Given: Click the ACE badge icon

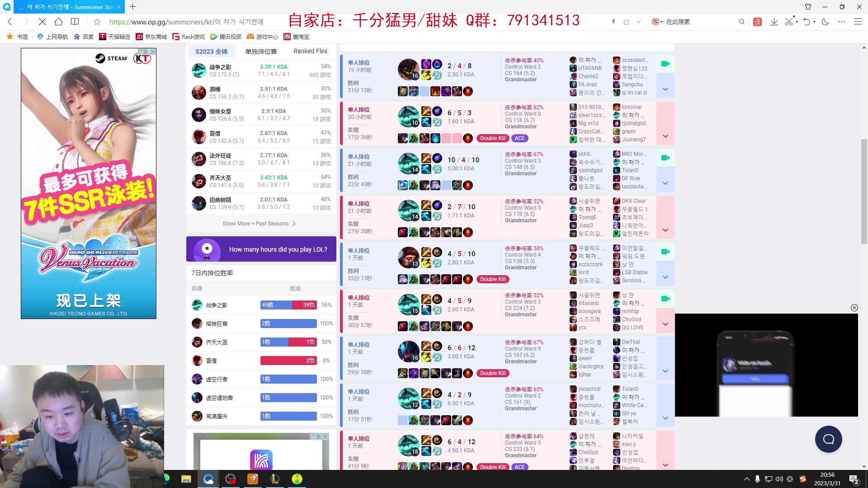Looking at the screenshot, I should point(519,138).
